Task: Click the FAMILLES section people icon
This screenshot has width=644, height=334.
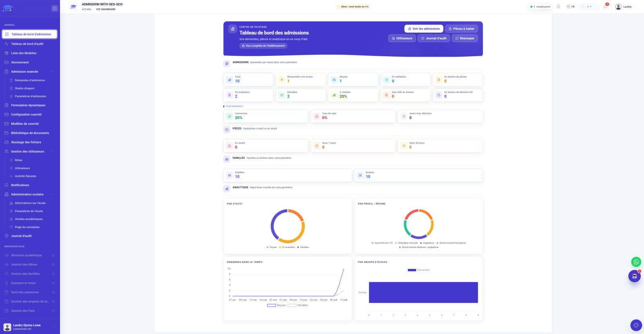Action: pos(227,159)
